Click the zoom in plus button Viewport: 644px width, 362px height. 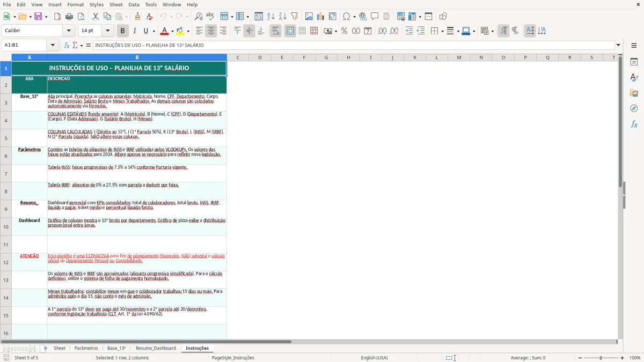tap(623, 358)
